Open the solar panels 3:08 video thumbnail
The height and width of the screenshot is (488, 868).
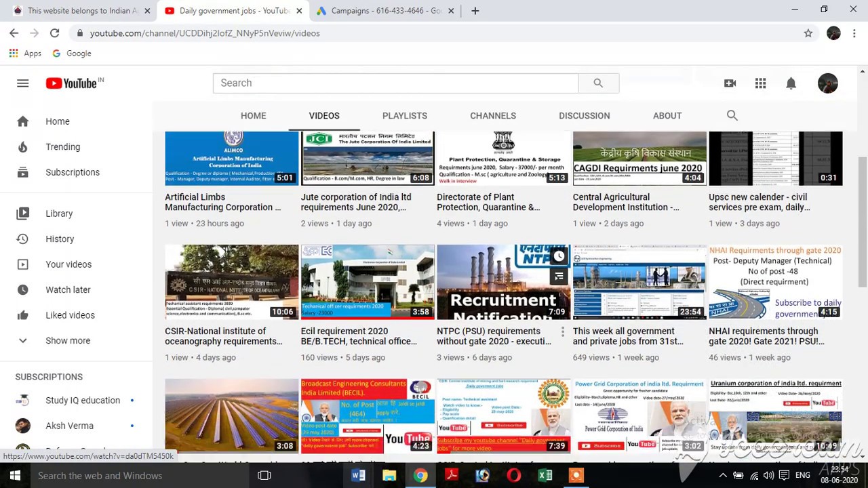232,416
